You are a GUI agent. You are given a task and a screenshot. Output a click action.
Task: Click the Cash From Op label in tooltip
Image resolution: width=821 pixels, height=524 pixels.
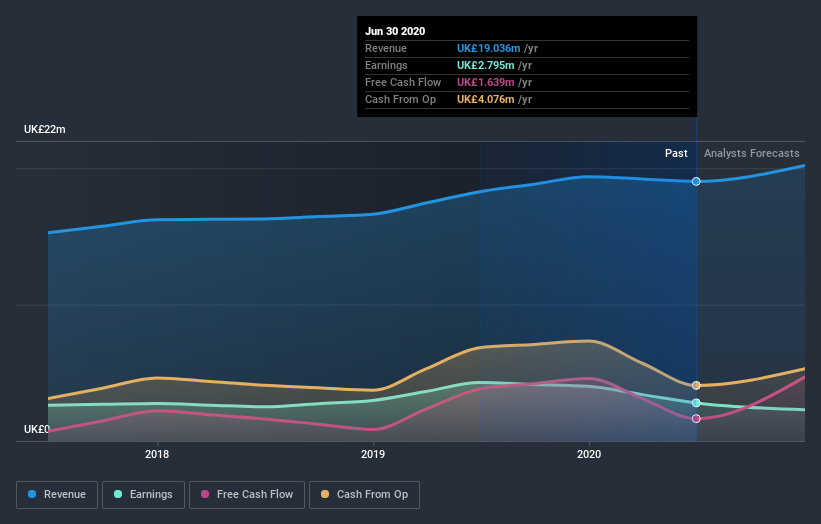coord(400,99)
